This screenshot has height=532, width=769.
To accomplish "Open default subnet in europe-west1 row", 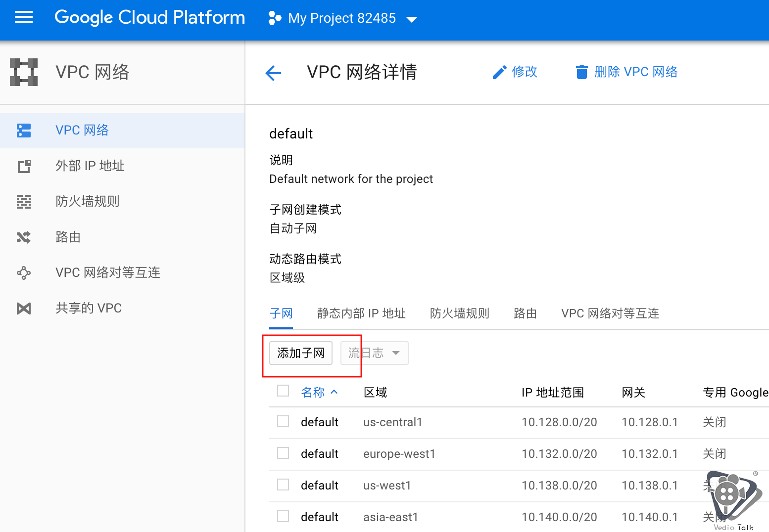I will (320, 454).
